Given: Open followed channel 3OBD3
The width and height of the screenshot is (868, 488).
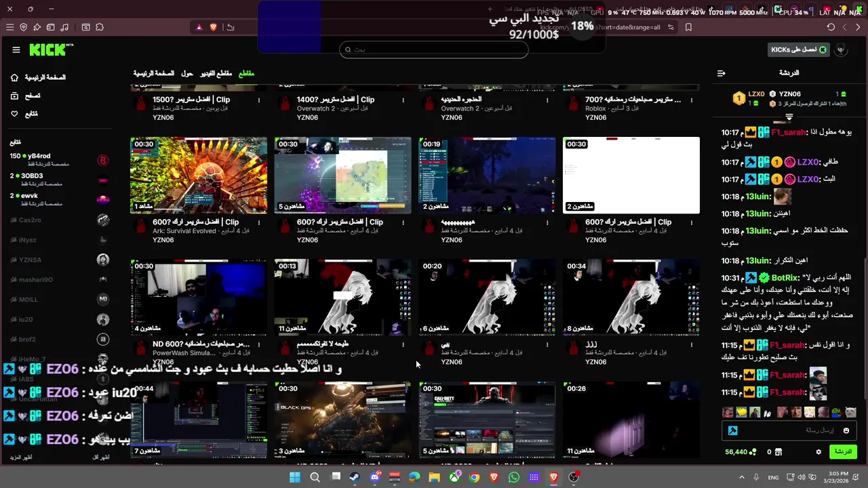Looking at the screenshot, I should click(60, 180).
